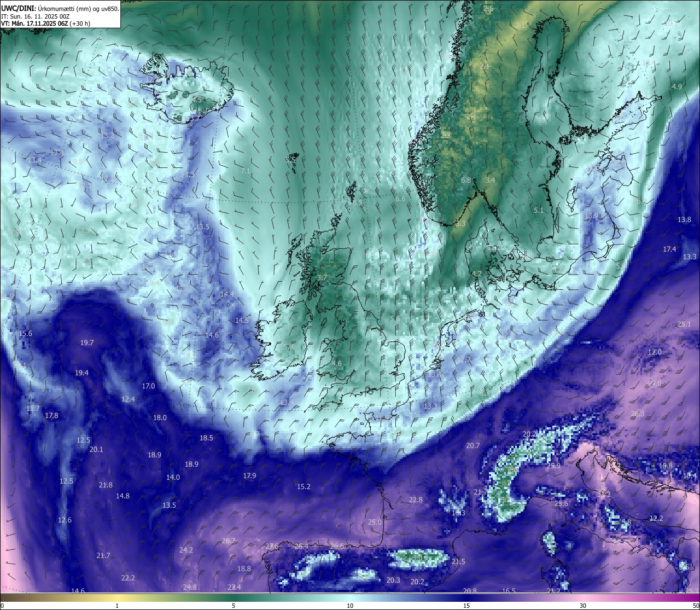Click the colour scale label '0'
This screenshot has width=700, height=610.
pyautogui.click(x=2, y=606)
